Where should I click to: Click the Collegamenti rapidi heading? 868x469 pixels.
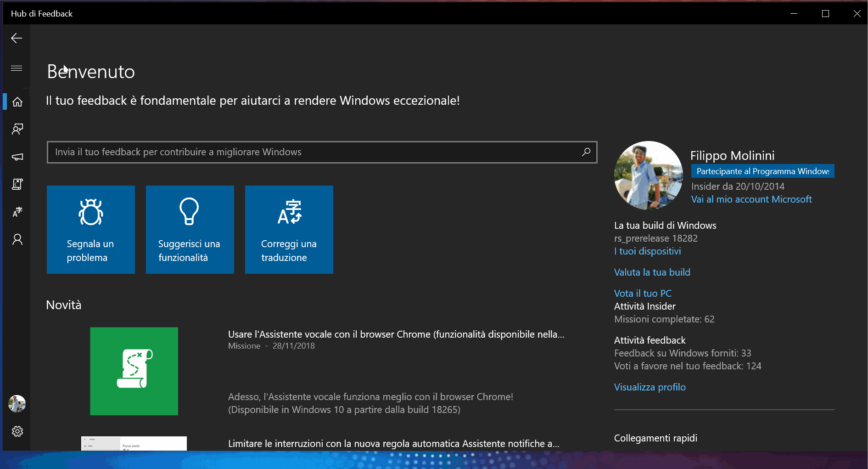tap(655, 438)
